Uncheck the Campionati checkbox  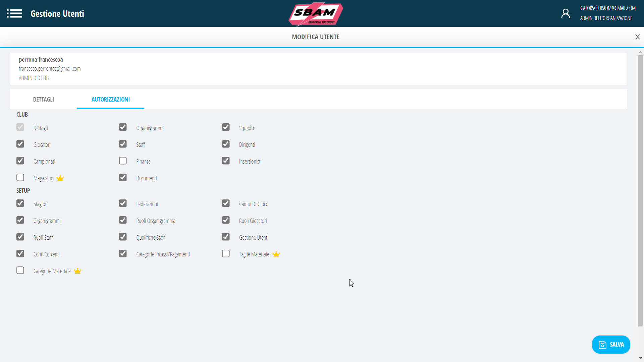(x=20, y=161)
